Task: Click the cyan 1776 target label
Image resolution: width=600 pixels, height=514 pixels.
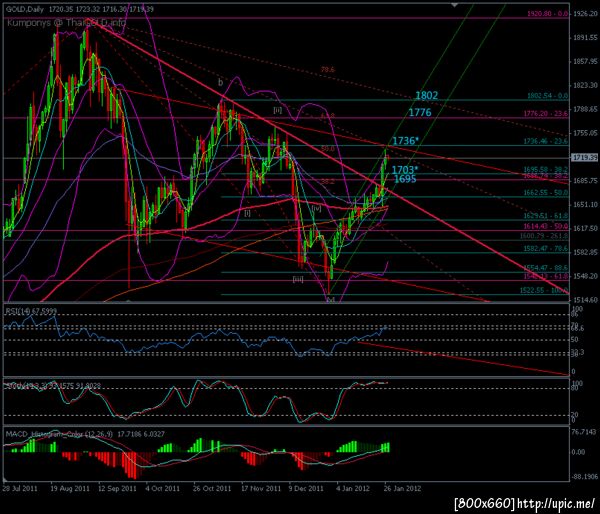Action: (420, 113)
